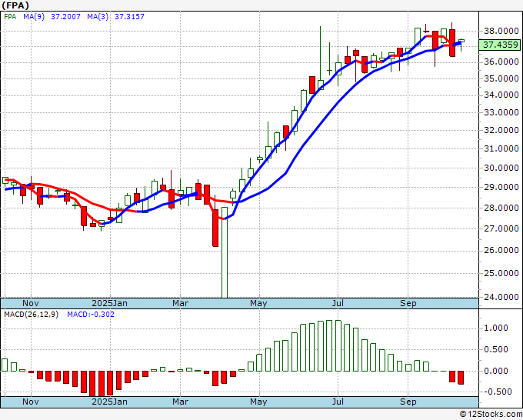Select the 33.0000 price axis label
Viewport: 523px width, 420px height.
coord(501,113)
